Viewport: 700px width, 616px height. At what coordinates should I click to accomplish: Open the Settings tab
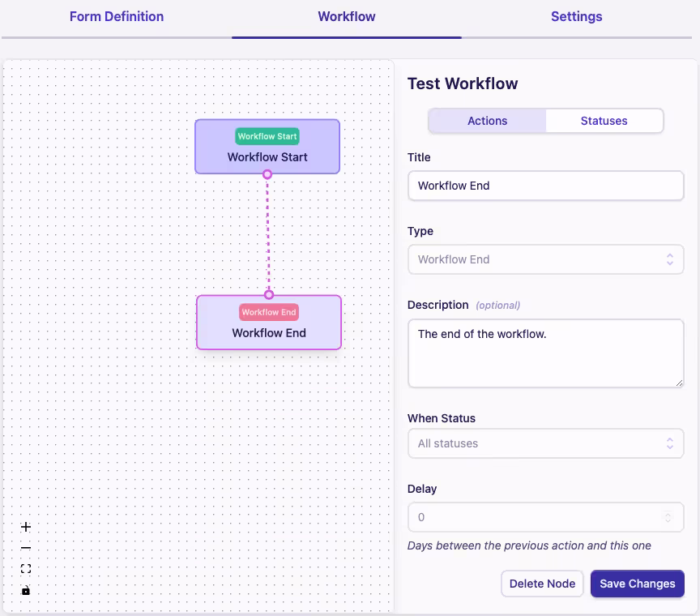tap(576, 16)
